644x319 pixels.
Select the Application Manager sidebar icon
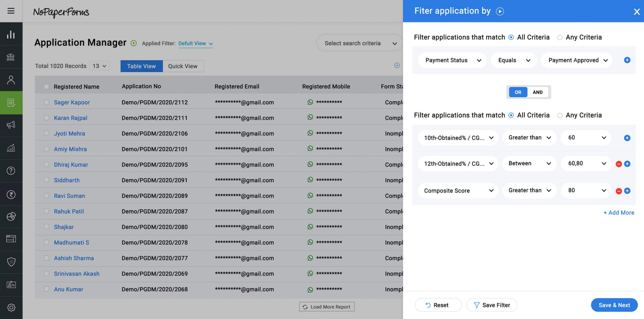click(x=11, y=102)
